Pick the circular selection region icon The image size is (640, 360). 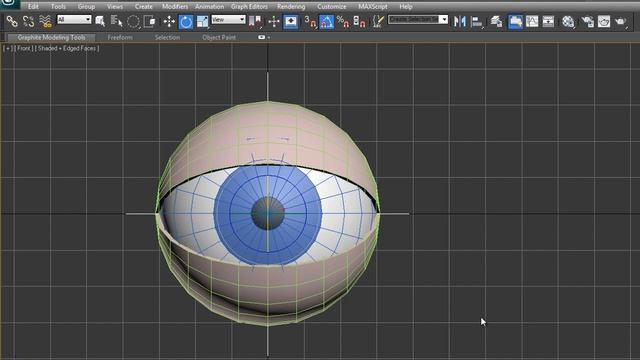coord(133,21)
